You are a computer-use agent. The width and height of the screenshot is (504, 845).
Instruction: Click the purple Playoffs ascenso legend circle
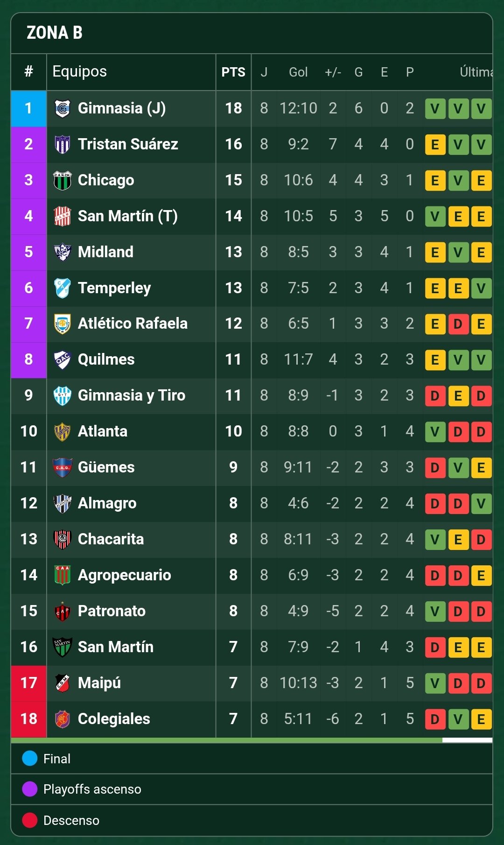(x=30, y=789)
